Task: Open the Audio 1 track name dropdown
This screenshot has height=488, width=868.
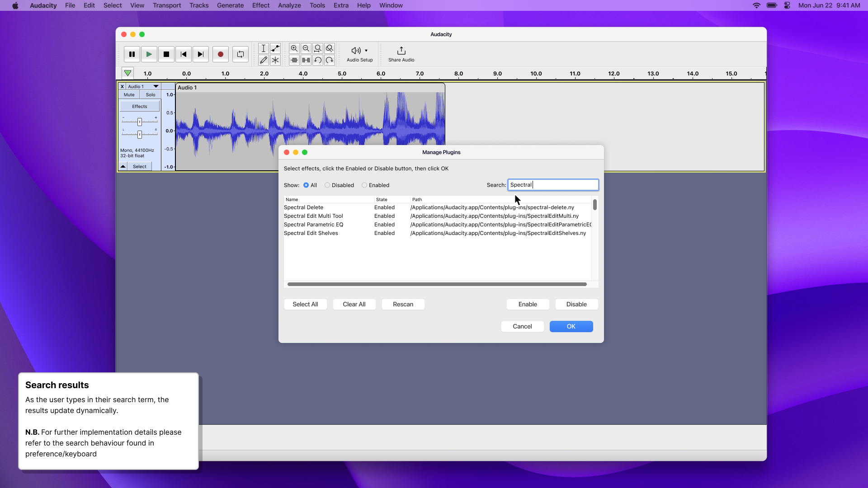Action: 156,86
